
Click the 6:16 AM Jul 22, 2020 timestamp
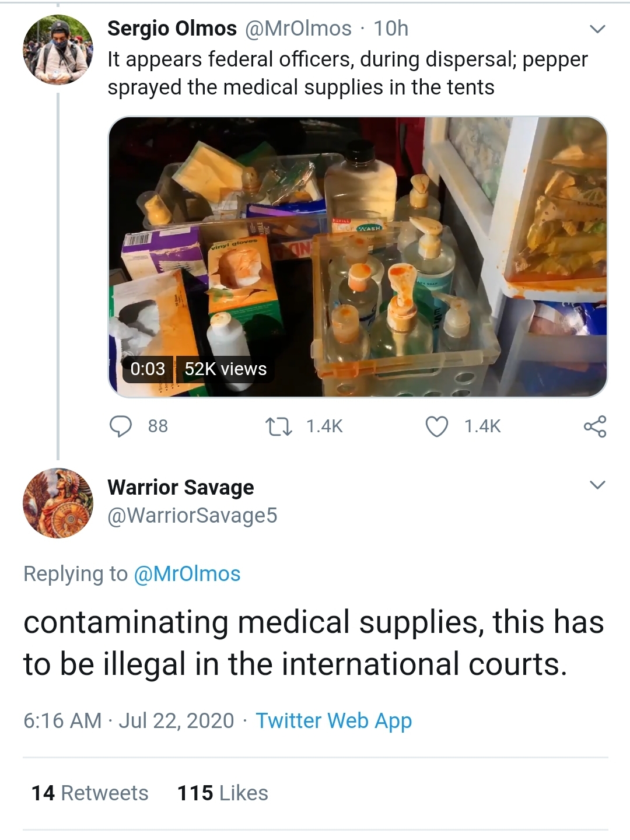tap(128, 721)
